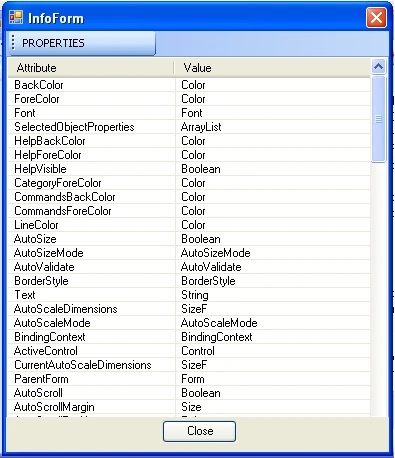Select the ParentForm row

pyautogui.click(x=189, y=379)
